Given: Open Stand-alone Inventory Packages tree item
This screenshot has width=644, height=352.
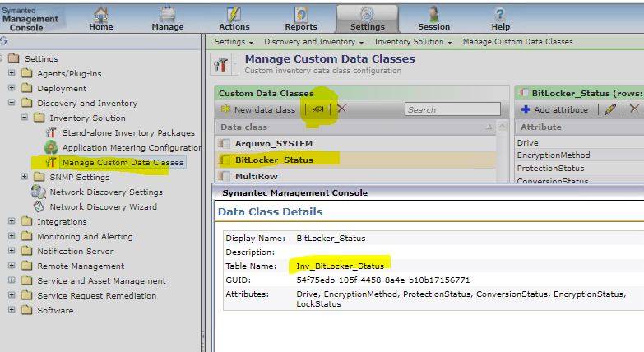Looking at the screenshot, I should pos(128,132).
